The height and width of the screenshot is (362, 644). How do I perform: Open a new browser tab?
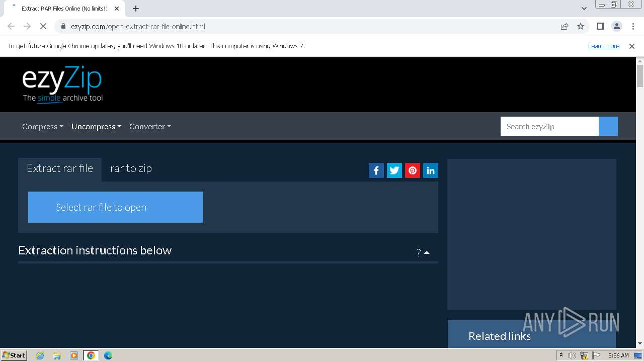[135, 9]
